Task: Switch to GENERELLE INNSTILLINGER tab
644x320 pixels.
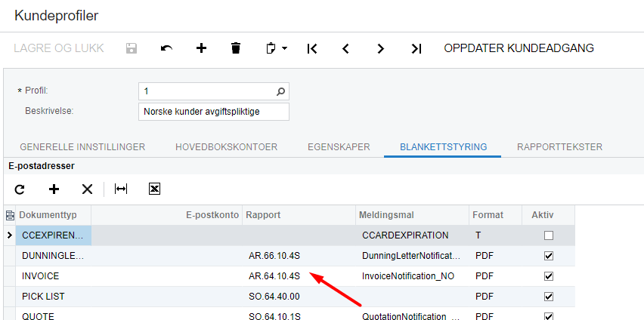Action: pos(82,147)
